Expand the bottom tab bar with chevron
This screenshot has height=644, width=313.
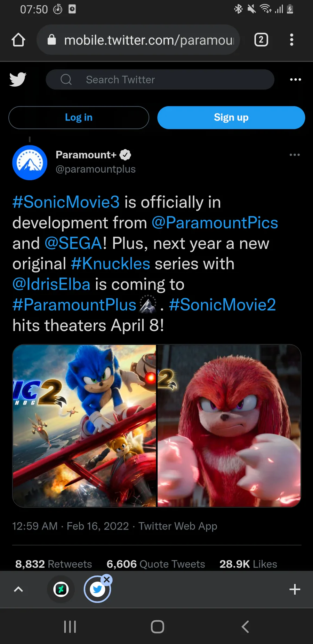click(x=18, y=589)
